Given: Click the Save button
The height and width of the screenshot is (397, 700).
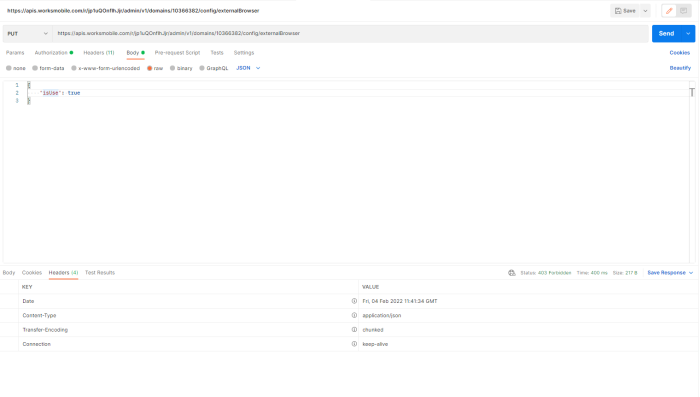Looking at the screenshot, I should pyautogui.click(x=625, y=11).
